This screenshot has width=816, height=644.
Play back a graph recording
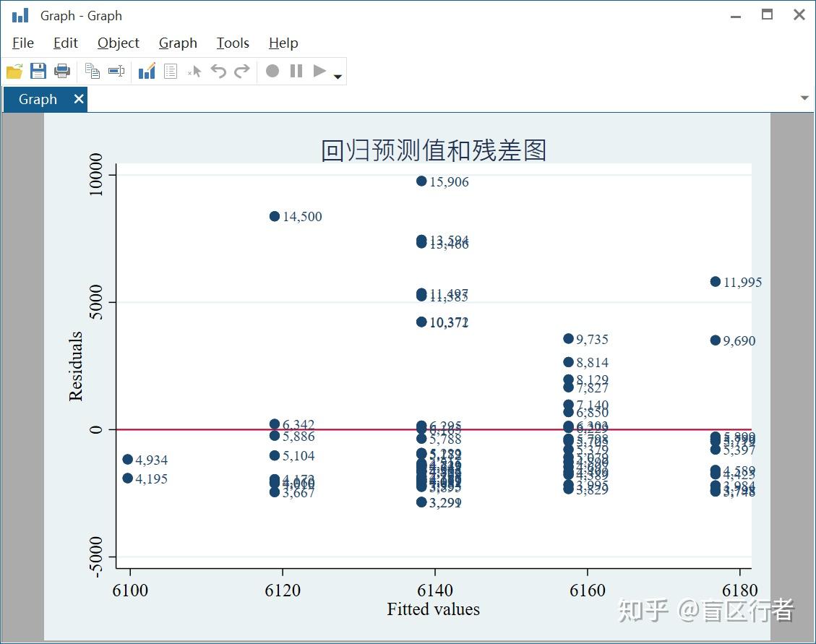pyautogui.click(x=320, y=71)
